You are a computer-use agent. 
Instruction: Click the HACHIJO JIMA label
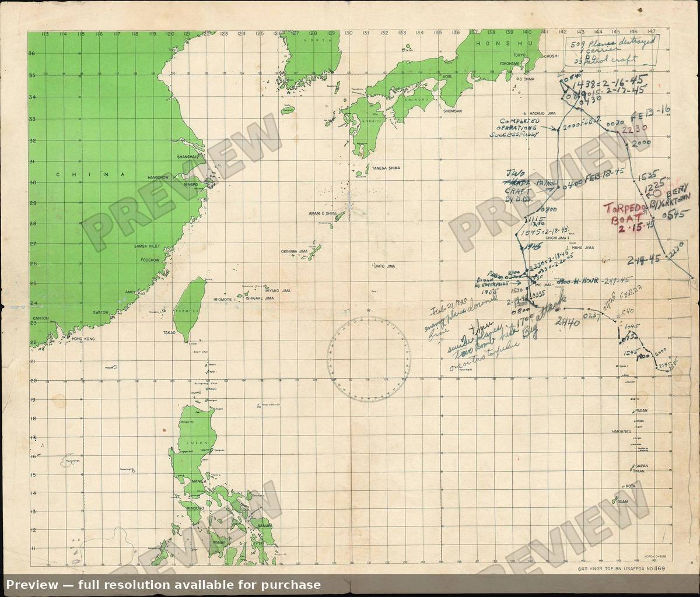click(x=542, y=113)
